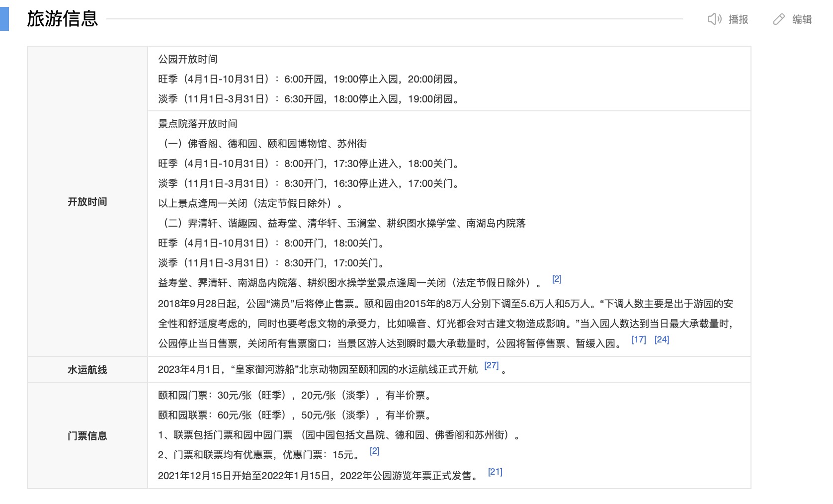Image resolution: width=833 pixels, height=504 pixels.
Task: Click the line with 19:00停止入园，20:00闭园
Action: [310, 79]
